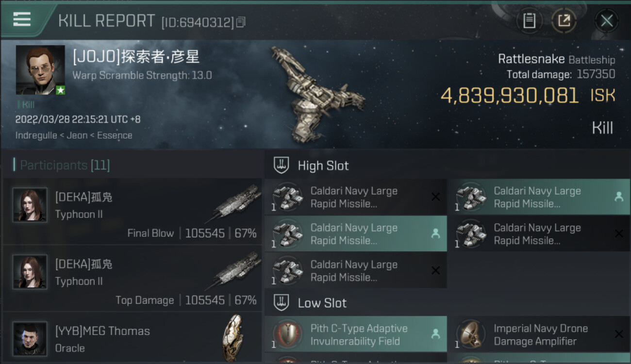Open the clipboard notes icon
The height and width of the screenshot is (364, 631).
tap(529, 21)
